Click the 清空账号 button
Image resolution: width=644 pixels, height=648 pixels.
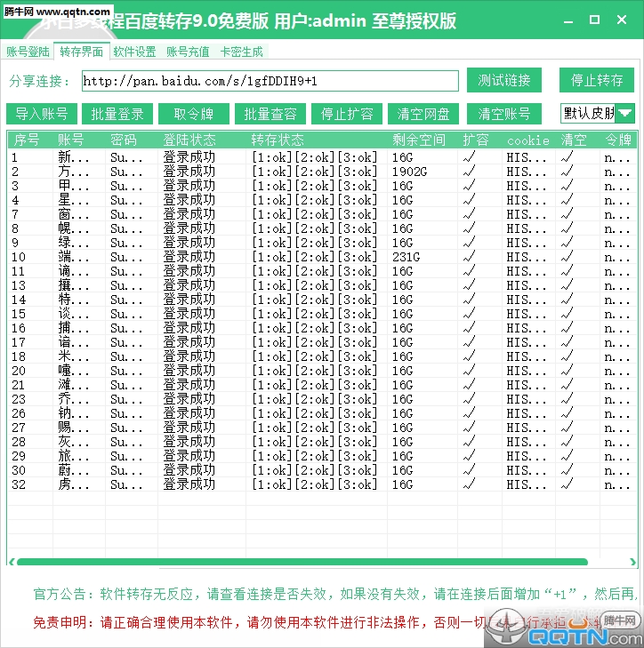[x=503, y=114]
